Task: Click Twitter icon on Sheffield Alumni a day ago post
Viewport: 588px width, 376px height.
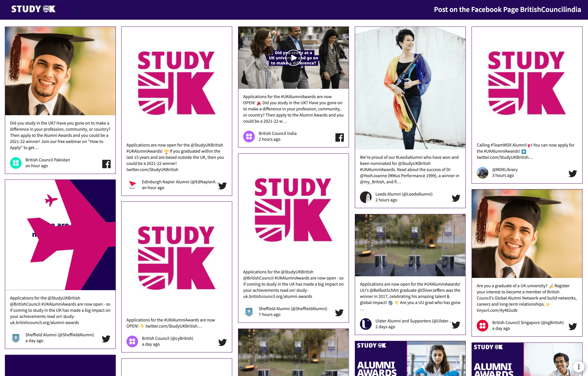Action: coord(106,339)
